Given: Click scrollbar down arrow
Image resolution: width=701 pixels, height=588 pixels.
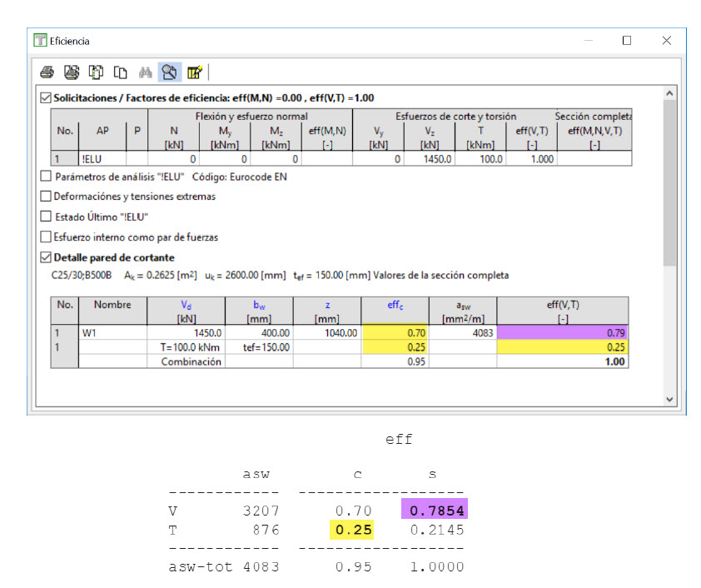Looking at the screenshot, I should pos(671,400).
